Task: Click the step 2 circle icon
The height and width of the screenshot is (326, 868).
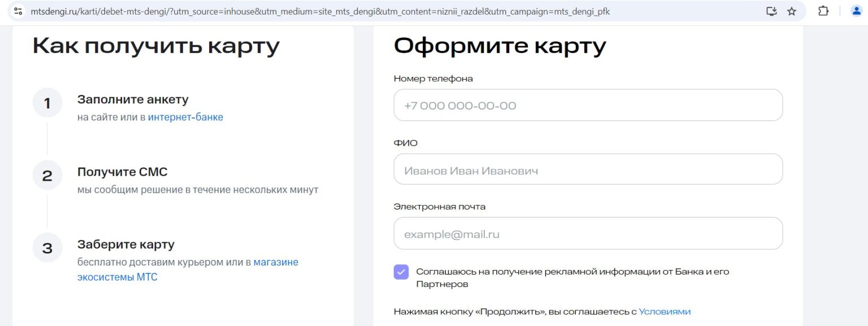Action: [47, 176]
